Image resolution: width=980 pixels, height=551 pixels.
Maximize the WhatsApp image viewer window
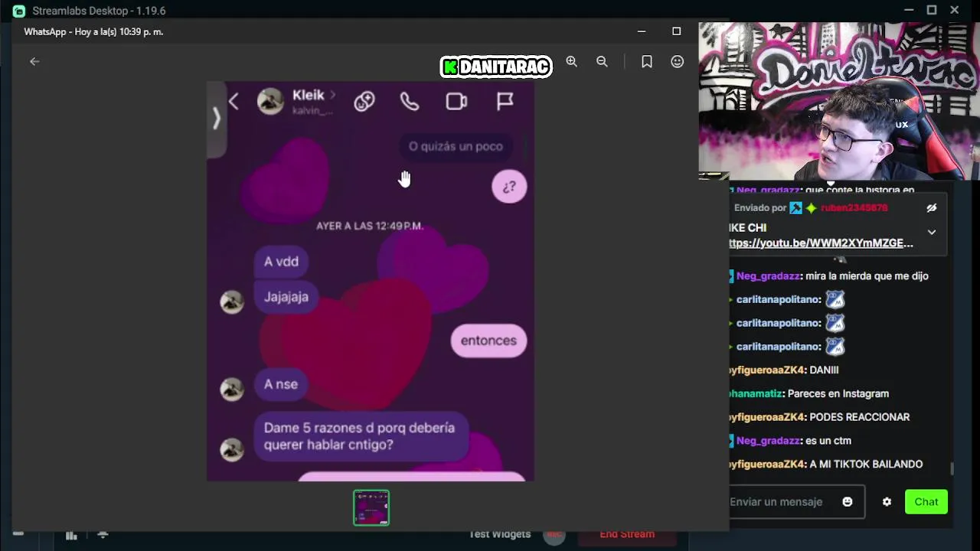(676, 31)
